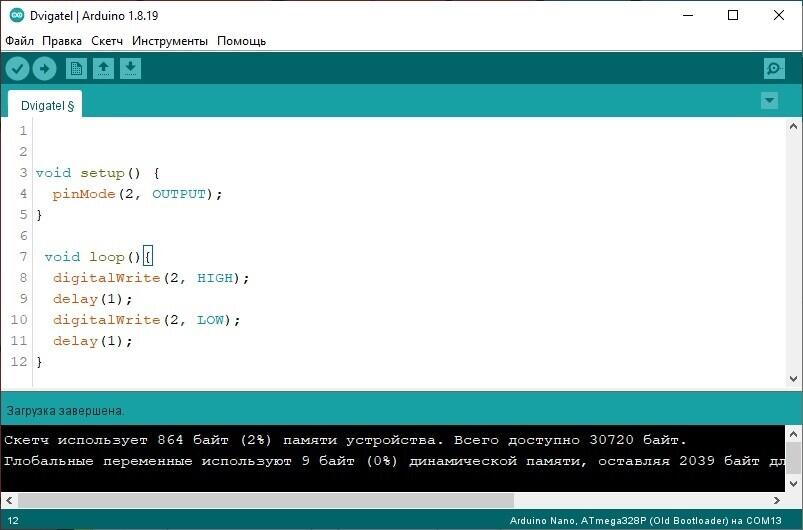Image resolution: width=803 pixels, height=530 pixels.
Task: Click on 'OUTPUT' constant in line 4
Action: [x=179, y=194]
